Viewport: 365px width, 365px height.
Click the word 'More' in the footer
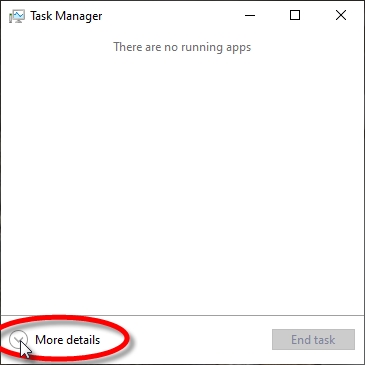(48, 340)
